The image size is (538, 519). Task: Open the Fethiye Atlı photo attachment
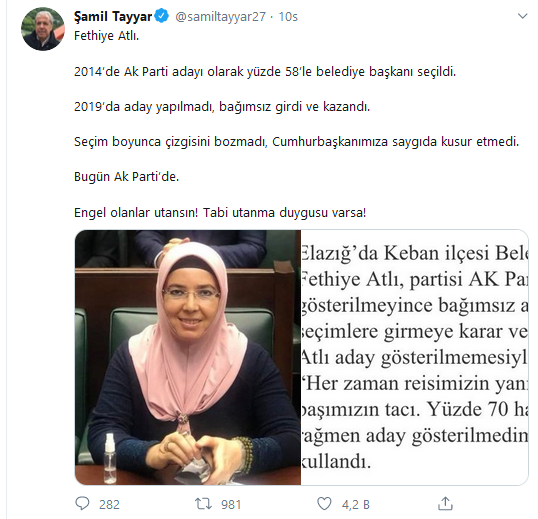click(188, 357)
